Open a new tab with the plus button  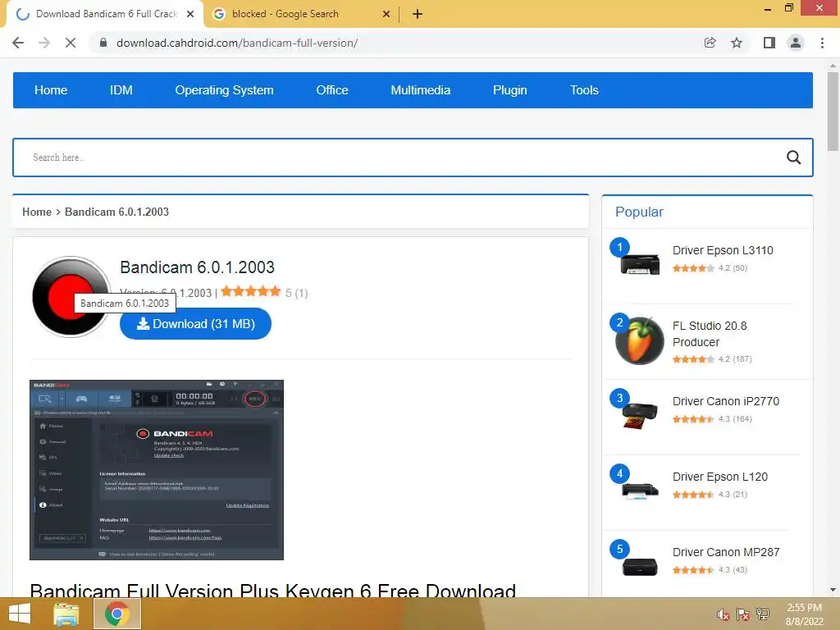coord(418,15)
